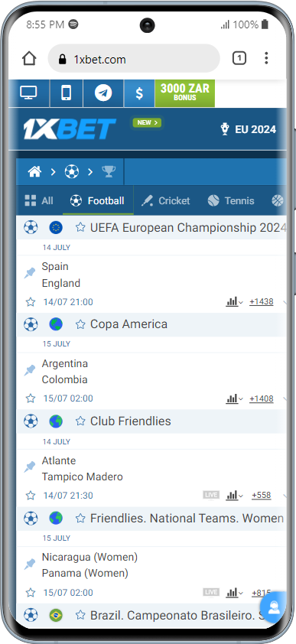This screenshot has height=644, width=296.
Task: Open the Telegram icon in top bar
Action: 103,93
